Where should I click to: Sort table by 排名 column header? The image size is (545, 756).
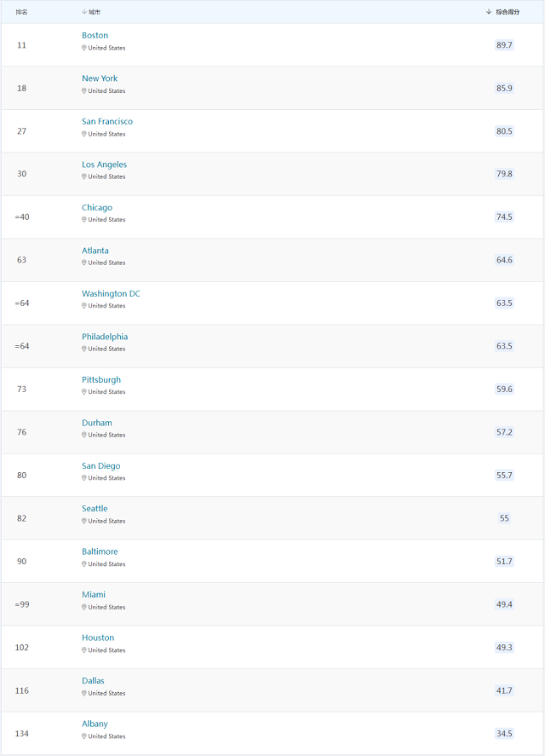(x=21, y=12)
